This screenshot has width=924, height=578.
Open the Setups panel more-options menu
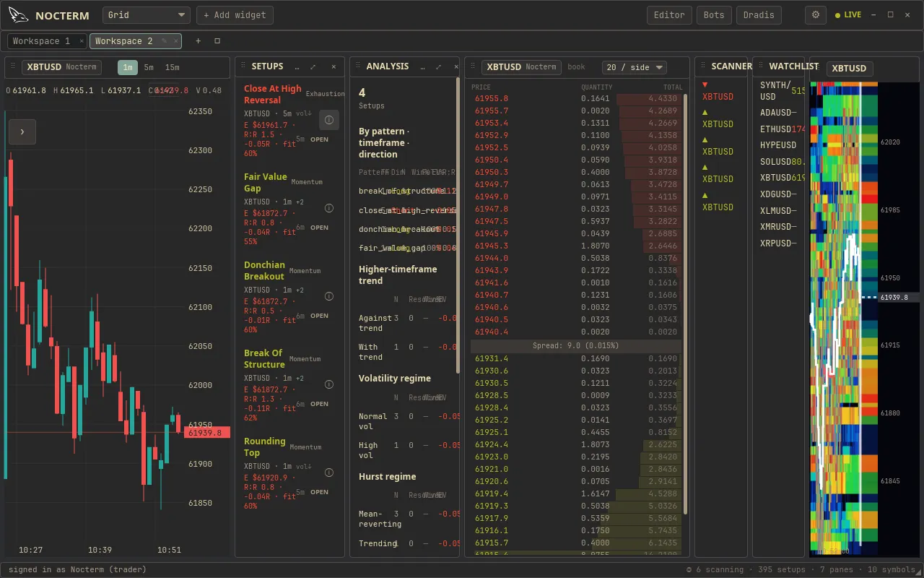click(297, 66)
